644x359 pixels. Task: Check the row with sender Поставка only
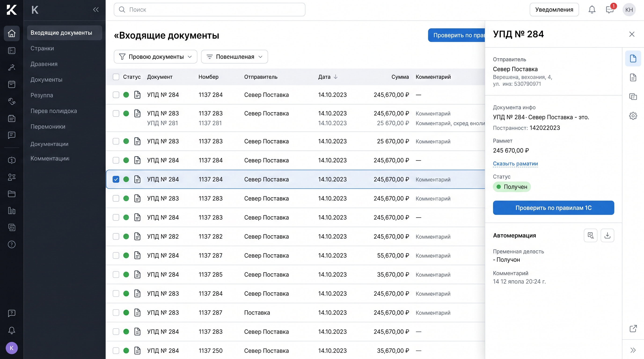116,312
